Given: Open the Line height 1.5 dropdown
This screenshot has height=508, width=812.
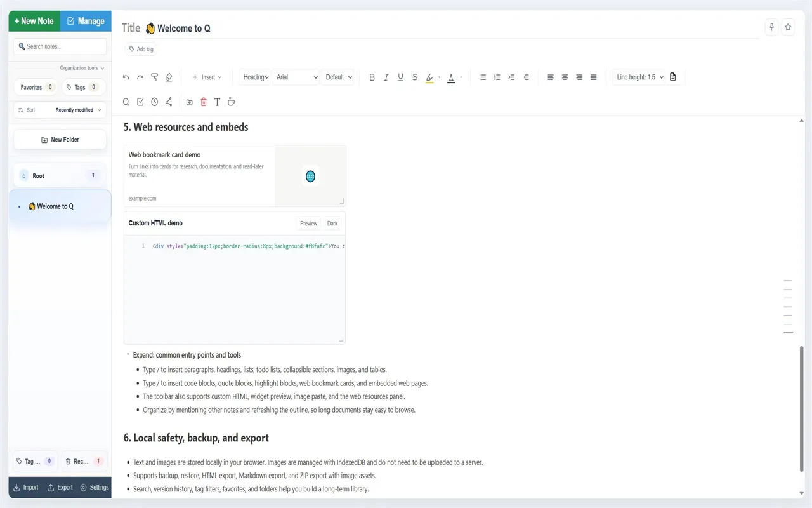Looking at the screenshot, I should pos(639,77).
